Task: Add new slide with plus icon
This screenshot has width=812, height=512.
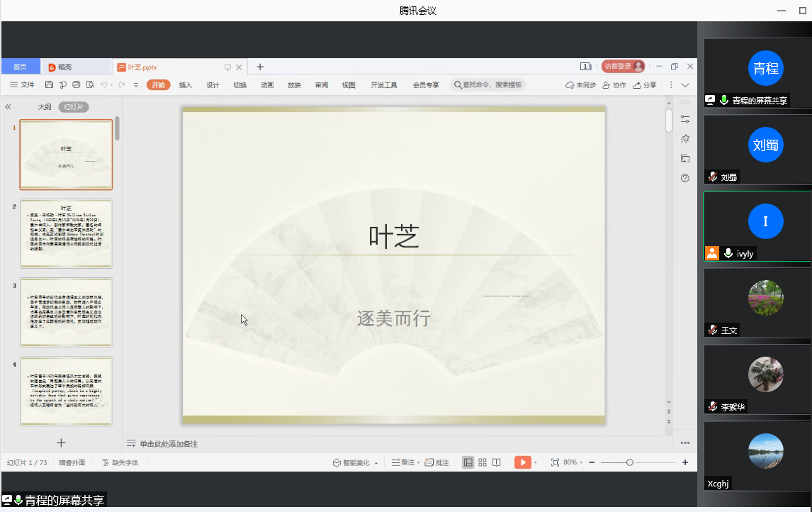Action: click(x=61, y=443)
